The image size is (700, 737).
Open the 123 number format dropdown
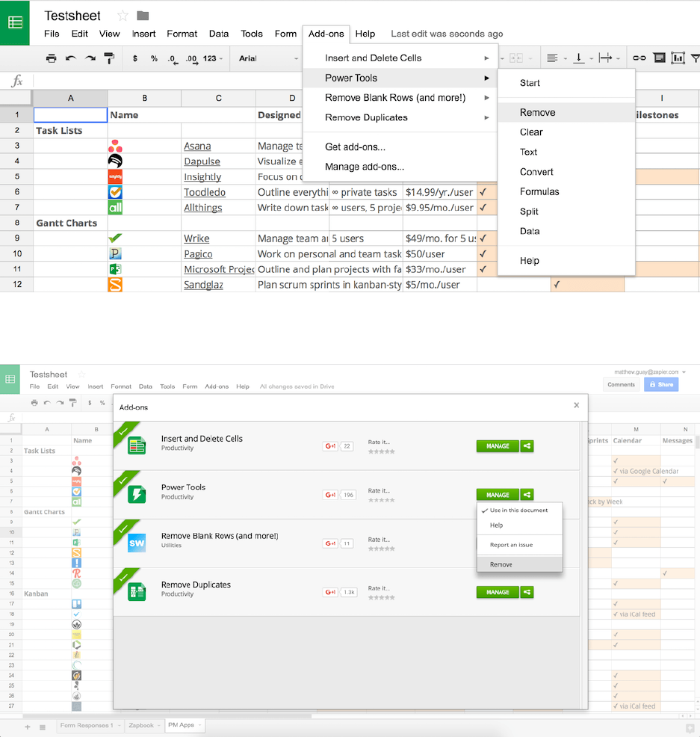click(x=213, y=58)
